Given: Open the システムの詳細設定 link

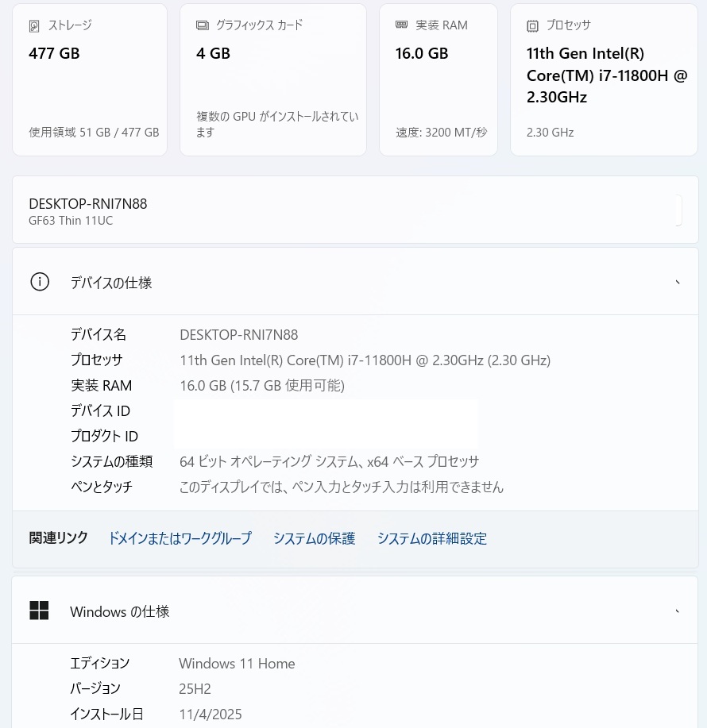Looking at the screenshot, I should click(431, 538).
